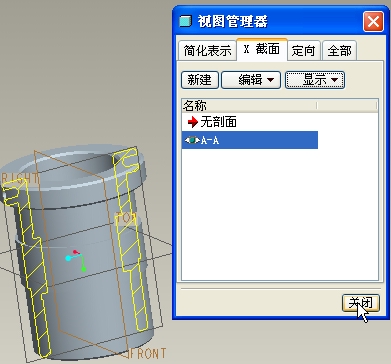
Task: Click the 名称 column header
Action: point(249,106)
